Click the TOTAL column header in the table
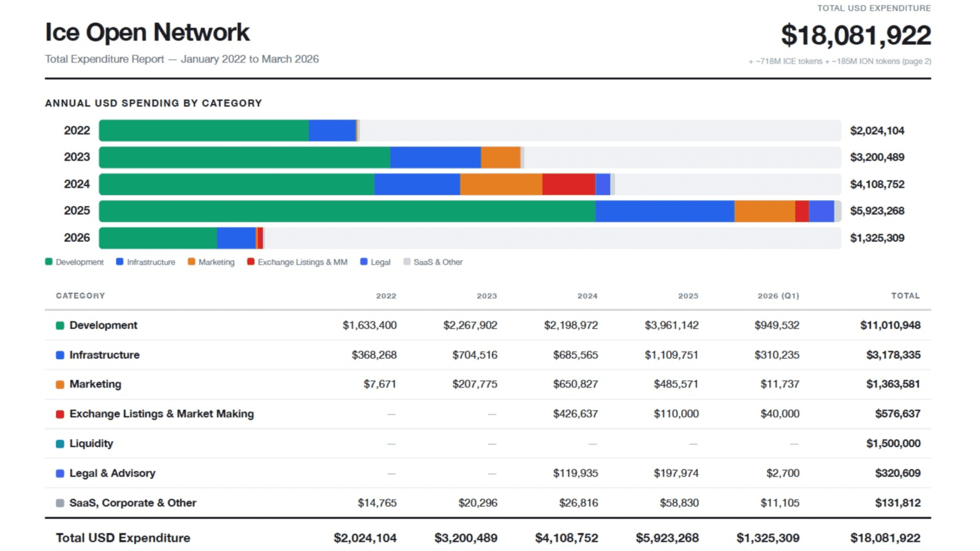The image size is (980, 551). pos(905,296)
